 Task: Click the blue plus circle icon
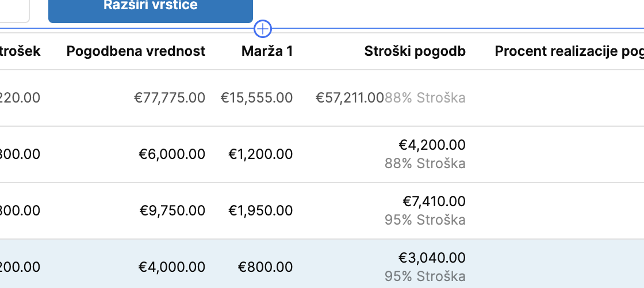coord(263,29)
